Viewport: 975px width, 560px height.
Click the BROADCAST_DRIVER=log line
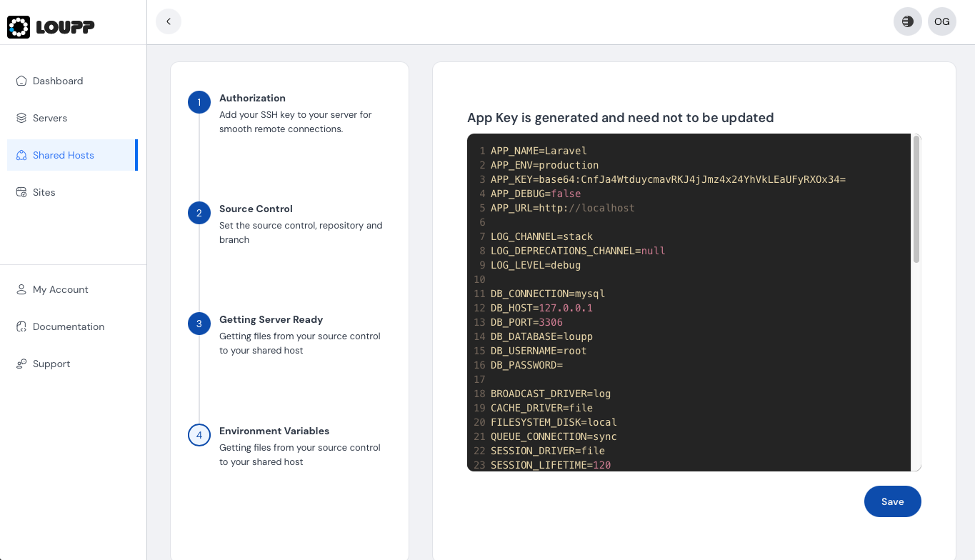tap(551, 394)
